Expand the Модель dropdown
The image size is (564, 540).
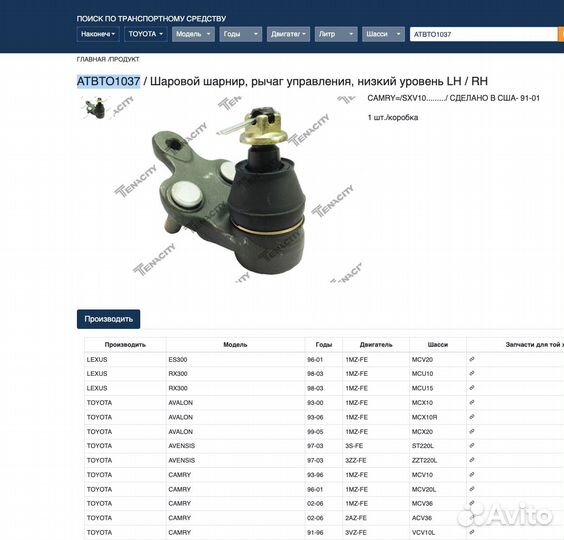pos(193,34)
